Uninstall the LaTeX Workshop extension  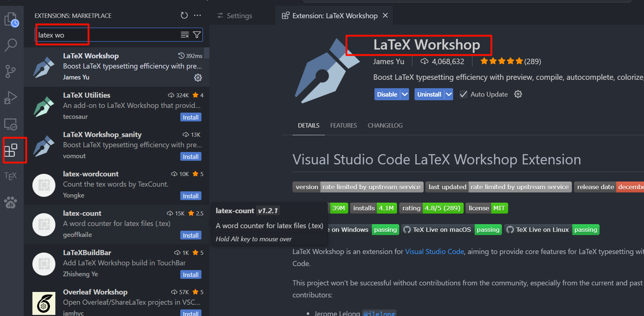(x=429, y=94)
